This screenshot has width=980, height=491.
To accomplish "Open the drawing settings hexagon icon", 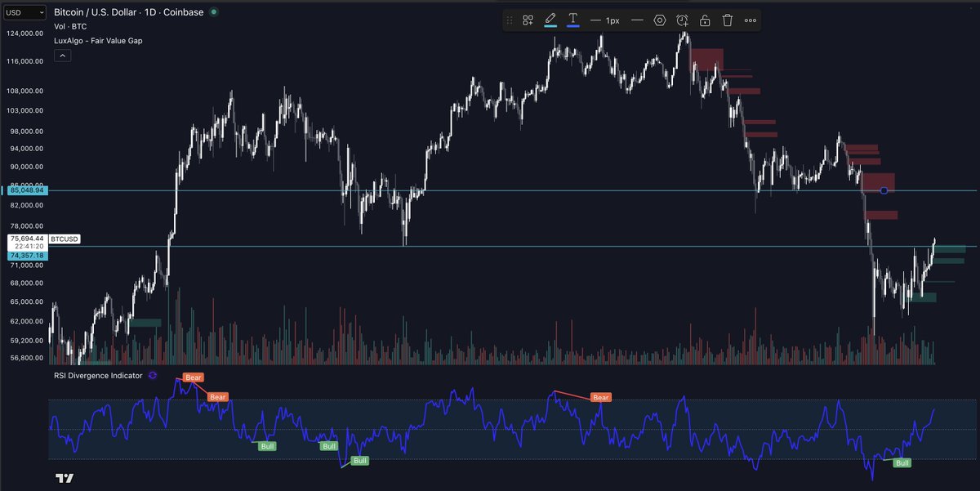I will click(x=660, y=20).
